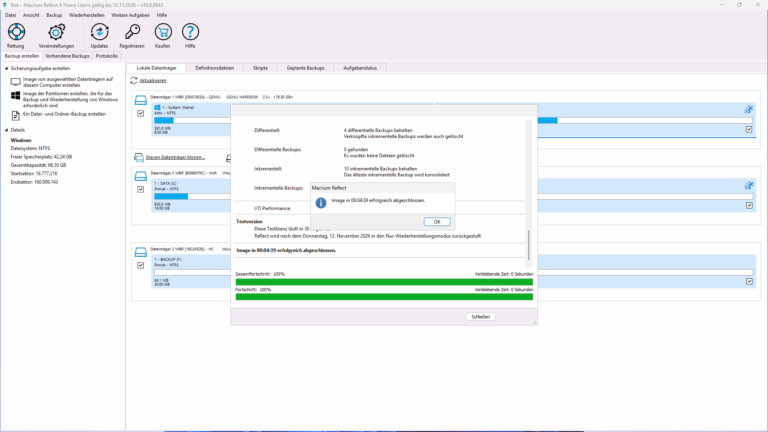This screenshot has height=432, width=768.
Task: Collapse the Details section
Action: [x=6, y=130]
